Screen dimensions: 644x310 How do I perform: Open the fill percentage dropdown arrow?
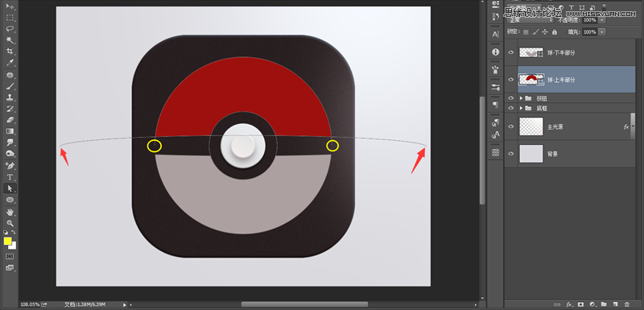coord(602,31)
